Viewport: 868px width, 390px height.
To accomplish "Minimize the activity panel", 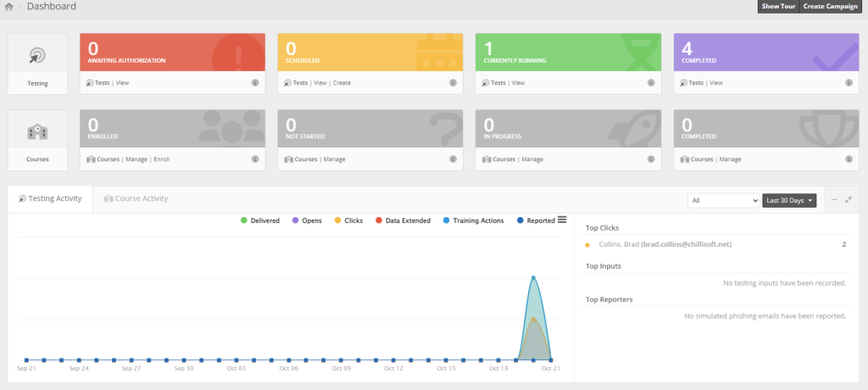I will pyautogui.click(x=834, y=200).
